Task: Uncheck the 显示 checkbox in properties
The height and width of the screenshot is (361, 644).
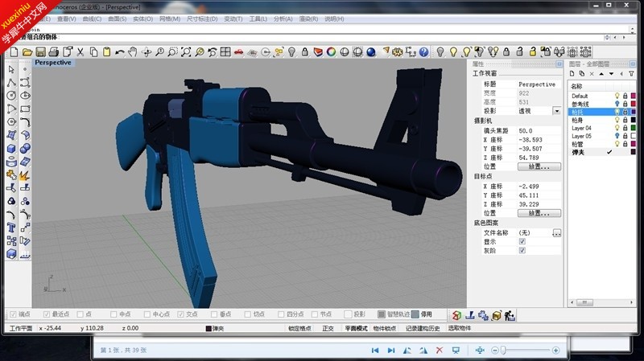Action: pyautogui.click(x=522, y=242)
